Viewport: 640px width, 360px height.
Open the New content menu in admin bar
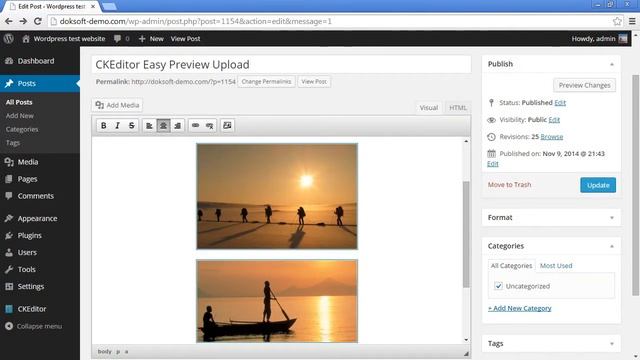tap(151, 39)
